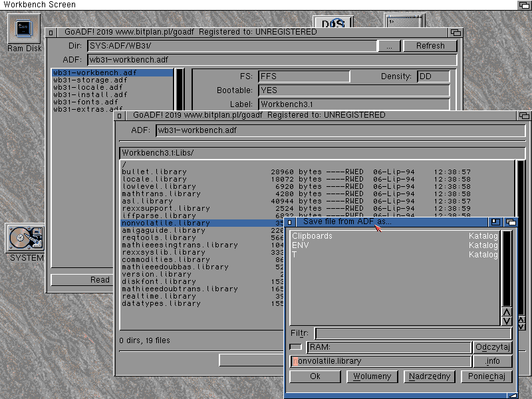
Task: Select T directory in save dialog
Action: (394, 254)
